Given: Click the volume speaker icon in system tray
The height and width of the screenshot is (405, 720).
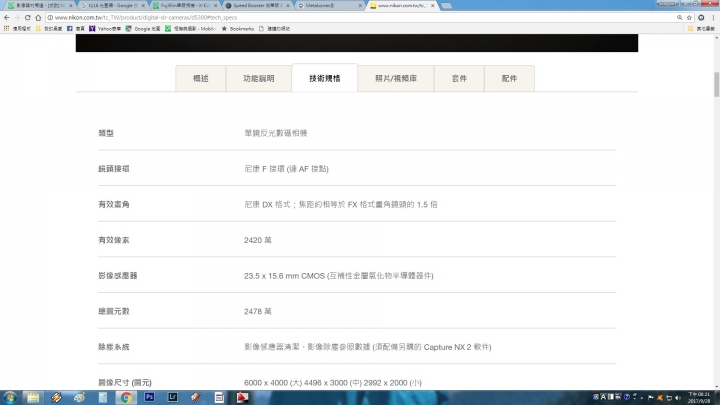Looking at the screenshot, I should coord(678,398).
